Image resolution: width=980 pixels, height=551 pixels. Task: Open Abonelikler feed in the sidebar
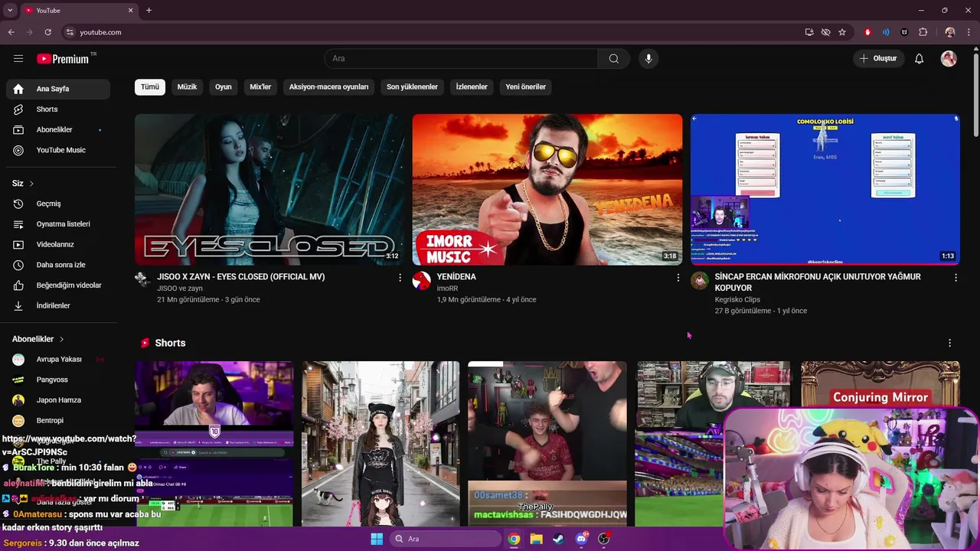[58, 130]
